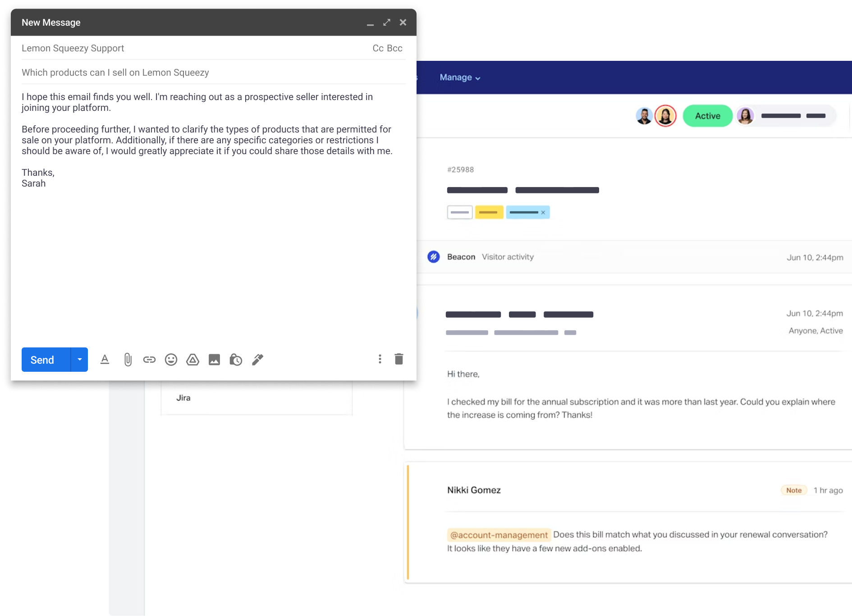Click the Visitor activity label
Viewport: 852px width, 616px height.
pos(508,257)
